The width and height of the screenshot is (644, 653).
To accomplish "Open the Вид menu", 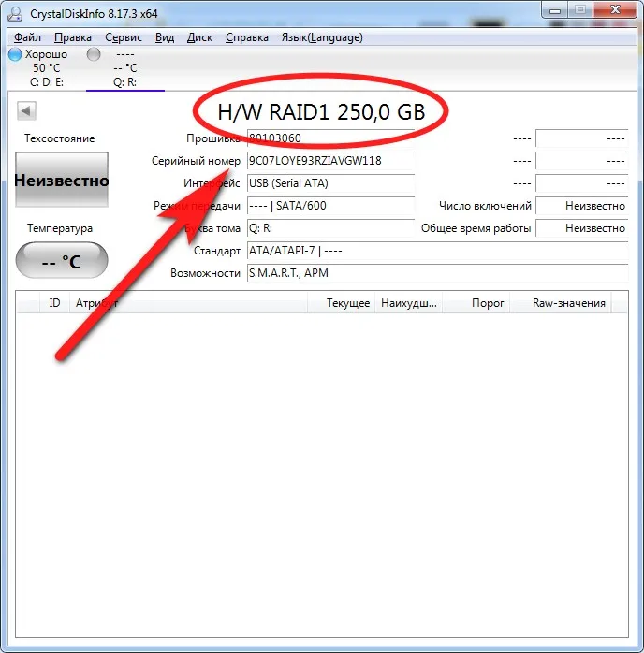I will [x=165, y=37].
